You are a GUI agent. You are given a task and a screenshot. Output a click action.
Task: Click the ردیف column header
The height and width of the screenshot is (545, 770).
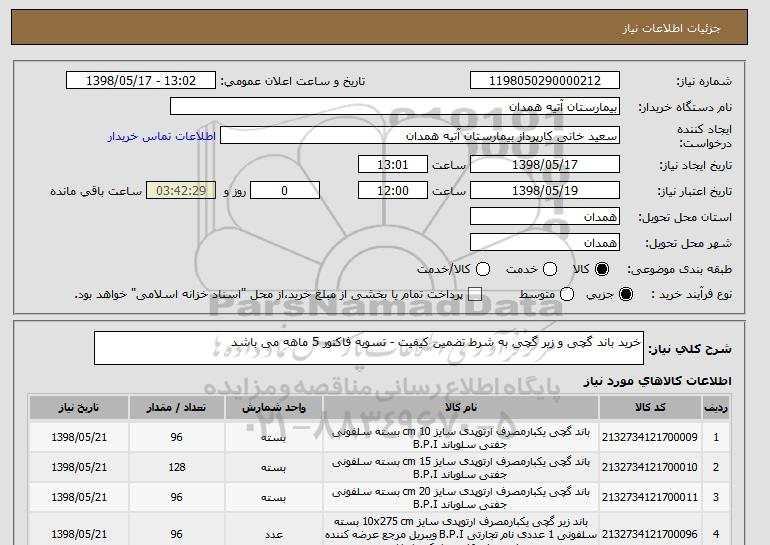tap(716, 408)
